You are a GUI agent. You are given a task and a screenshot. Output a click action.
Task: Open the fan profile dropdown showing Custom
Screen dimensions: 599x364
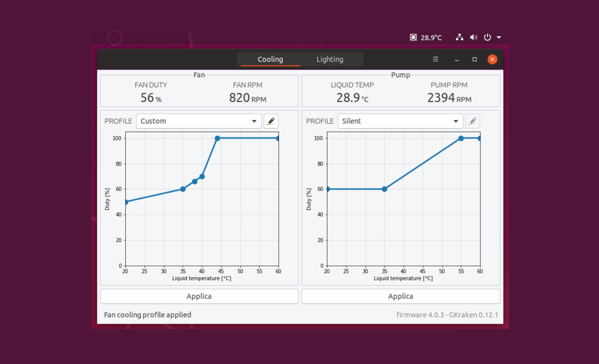tap(199, 121)
